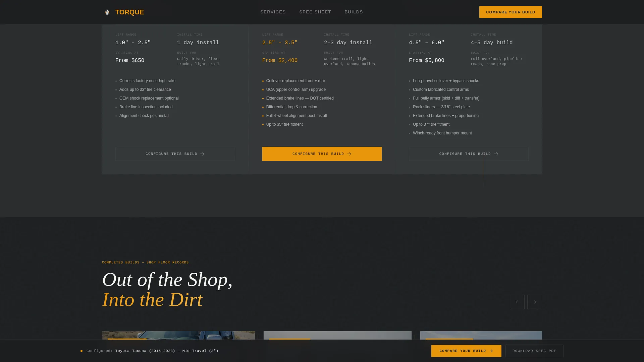Click configured Toyota Tacoma text in bottom bar
The image size is (644, 362).
(x=167, y=351)
